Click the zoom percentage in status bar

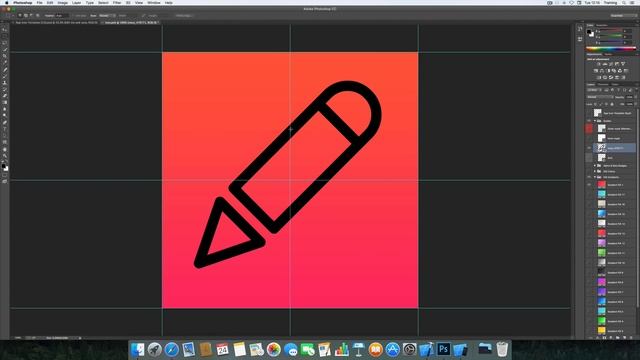click(18, 338)
